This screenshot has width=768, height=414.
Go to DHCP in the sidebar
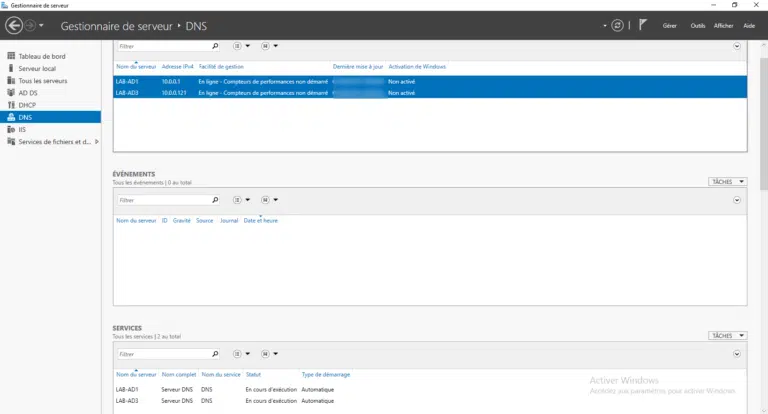(27, 104)
